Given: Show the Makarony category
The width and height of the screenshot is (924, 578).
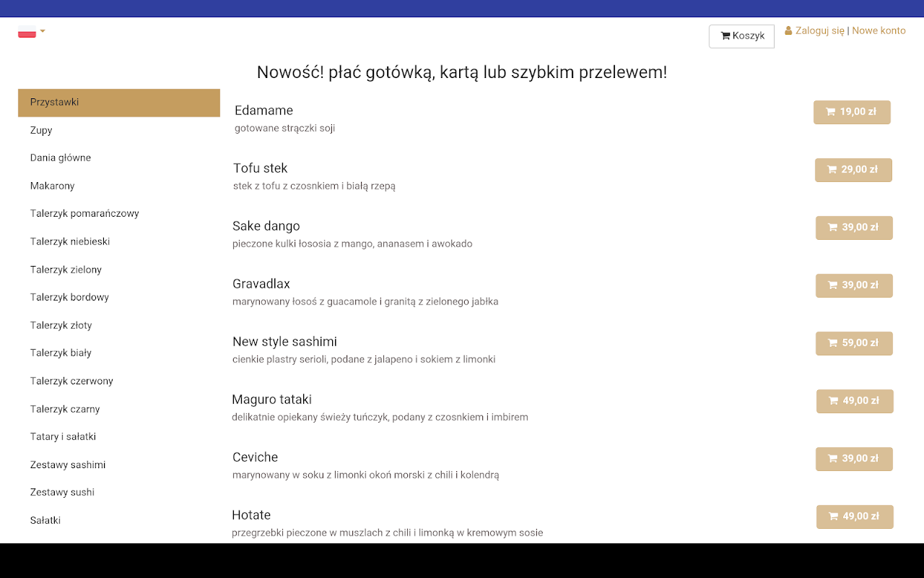Looking at the screenshot, I should click(119, 186).
